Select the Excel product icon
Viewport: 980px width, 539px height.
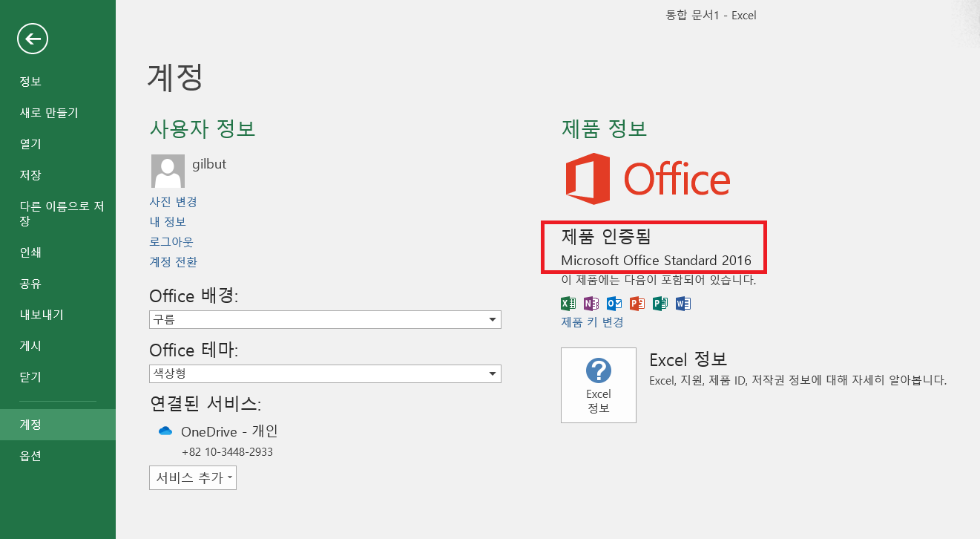point(568,303)
